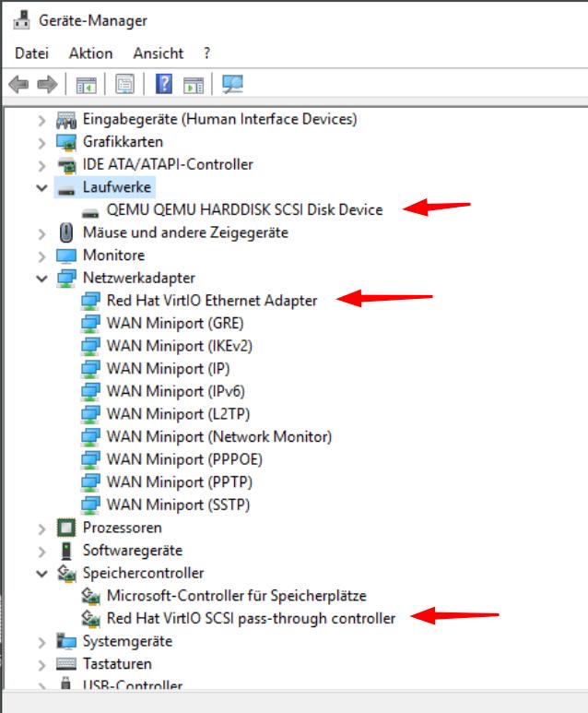Screen dimensions: 588x713
Task: Collapse the Laufwerke node
Action: (x=41, y=187)
